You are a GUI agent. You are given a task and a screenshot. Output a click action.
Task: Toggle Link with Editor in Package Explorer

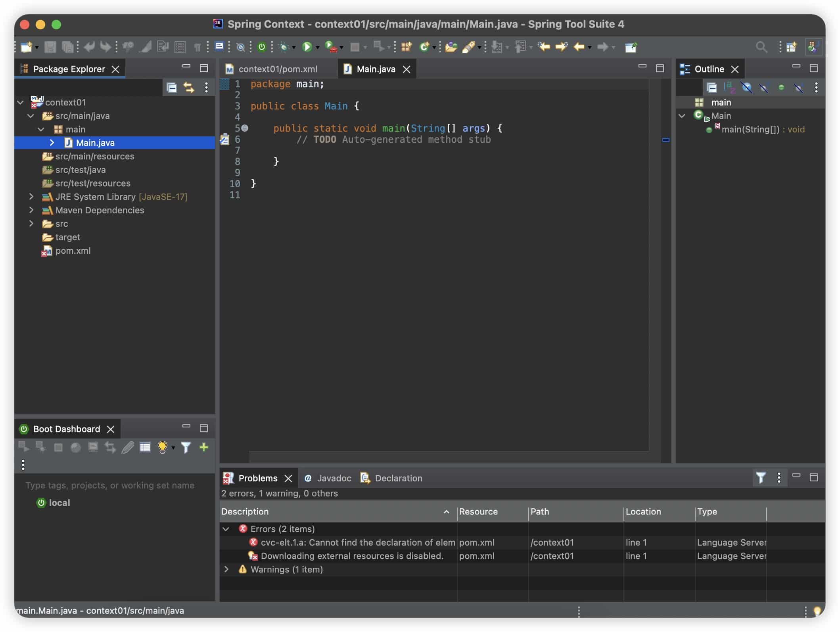coord(189,87)
